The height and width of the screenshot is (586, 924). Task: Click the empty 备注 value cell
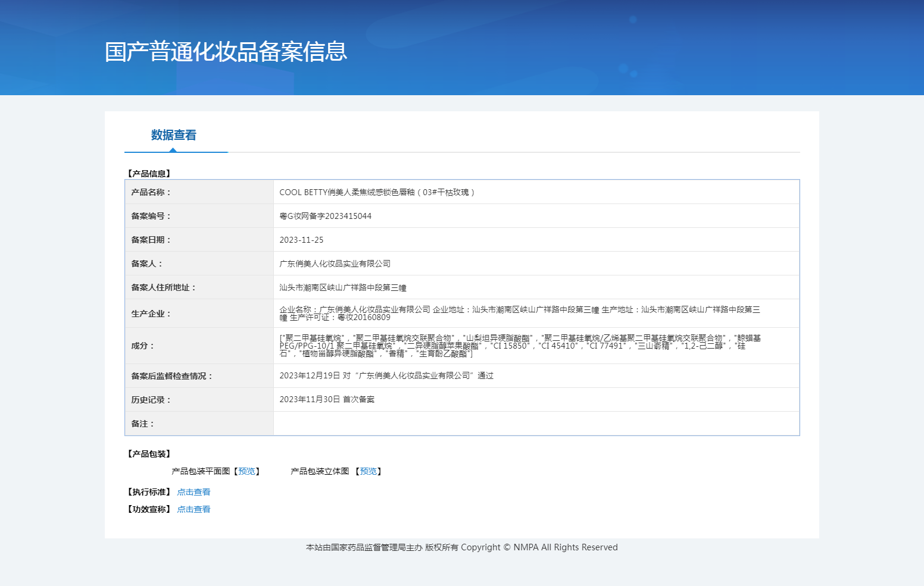pyautogui.click(x=536, y=424)
